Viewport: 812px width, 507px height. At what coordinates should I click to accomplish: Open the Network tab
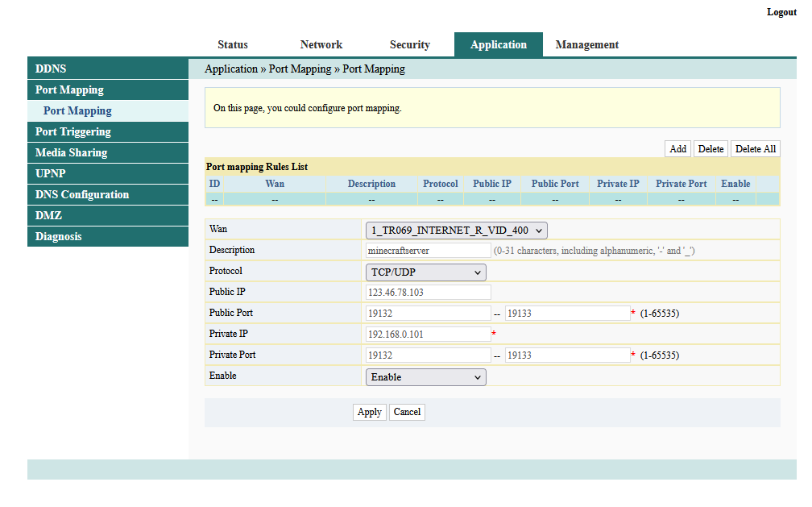321,44
